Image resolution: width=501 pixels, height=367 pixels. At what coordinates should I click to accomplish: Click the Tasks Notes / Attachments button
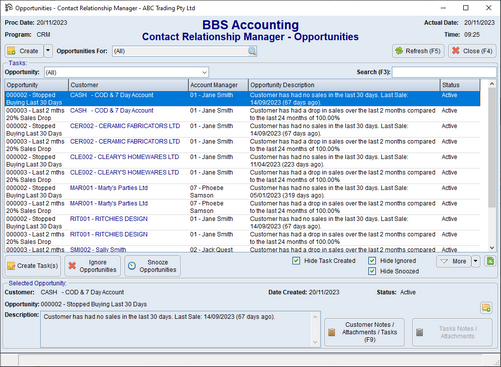click(452, 332)
